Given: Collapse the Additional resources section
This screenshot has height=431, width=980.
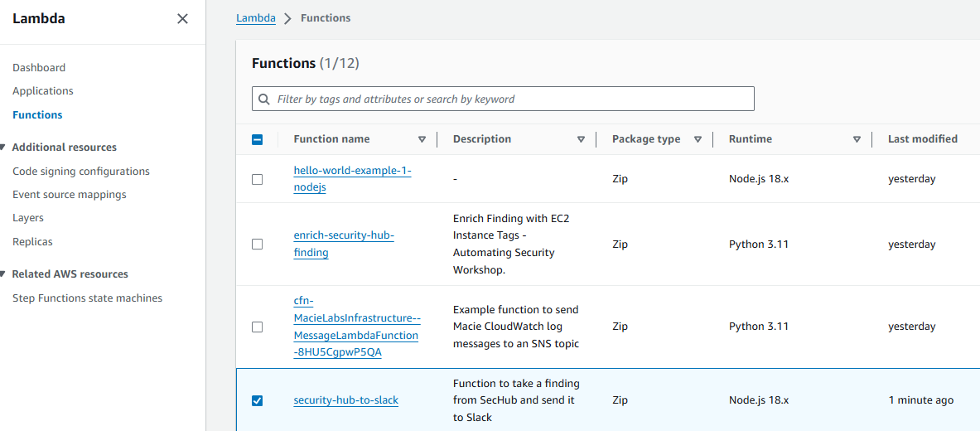Looking at the screenshot, I should (x=3, y=148).
